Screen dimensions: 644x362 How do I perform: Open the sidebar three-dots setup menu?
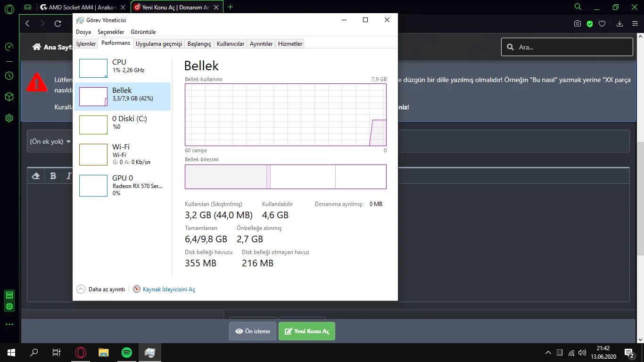9,324
